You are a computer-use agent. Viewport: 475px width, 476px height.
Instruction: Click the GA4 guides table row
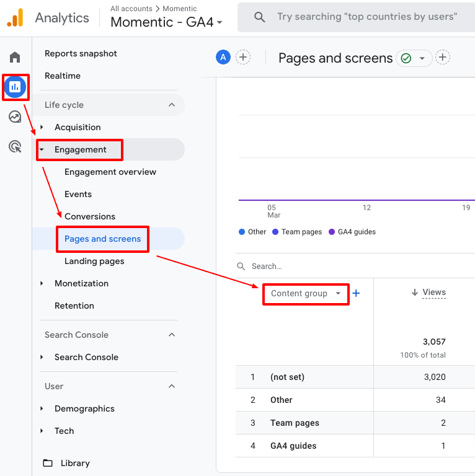[355, 446]
